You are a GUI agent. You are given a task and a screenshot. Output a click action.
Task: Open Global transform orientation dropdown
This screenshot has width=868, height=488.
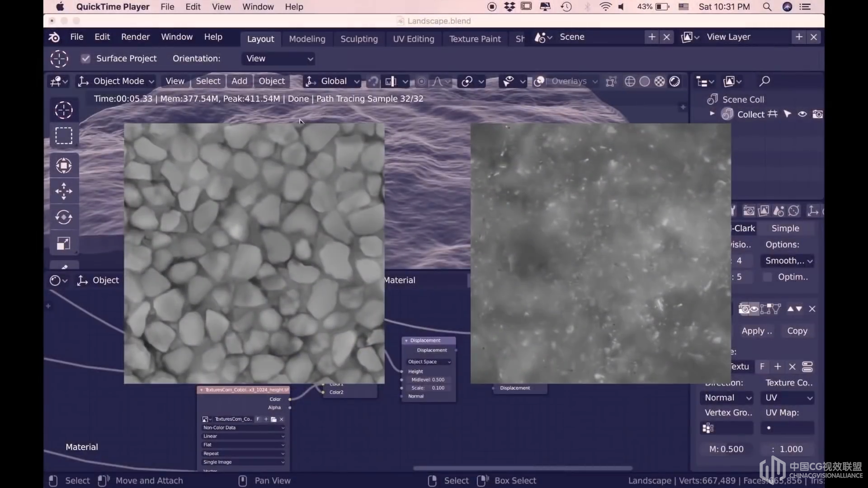tap(332, 81)
